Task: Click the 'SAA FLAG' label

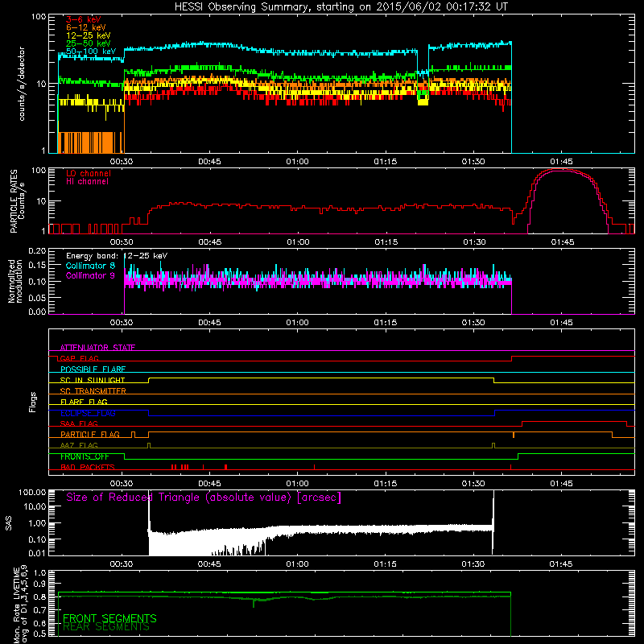Action: pyautogui.click(x=79, y=423)
